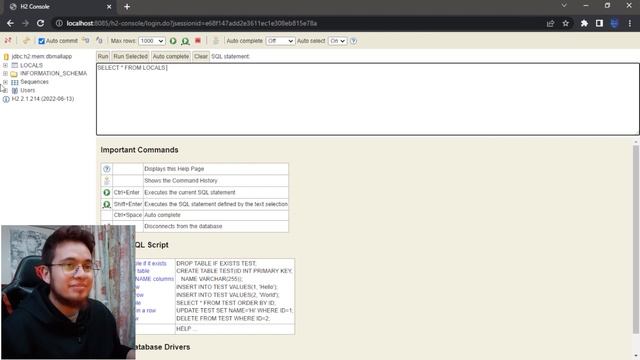Click the green run icon beside Ctrl+Enter
The width and height of the screenshot is (640, 360).
click(107, 192)
